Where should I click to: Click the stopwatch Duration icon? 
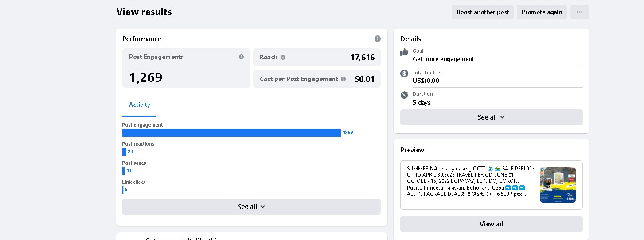click(404, 95)
